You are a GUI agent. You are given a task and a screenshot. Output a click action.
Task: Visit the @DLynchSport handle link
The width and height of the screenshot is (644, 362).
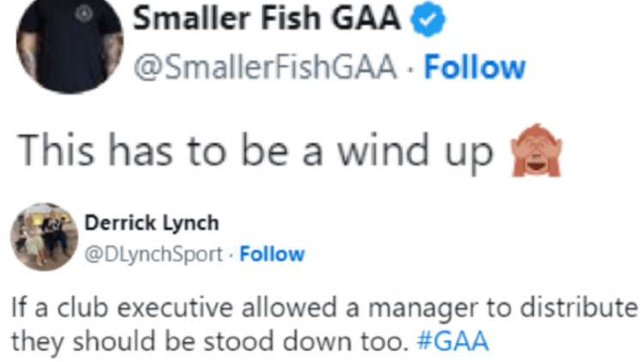click(x=155, y=254)
